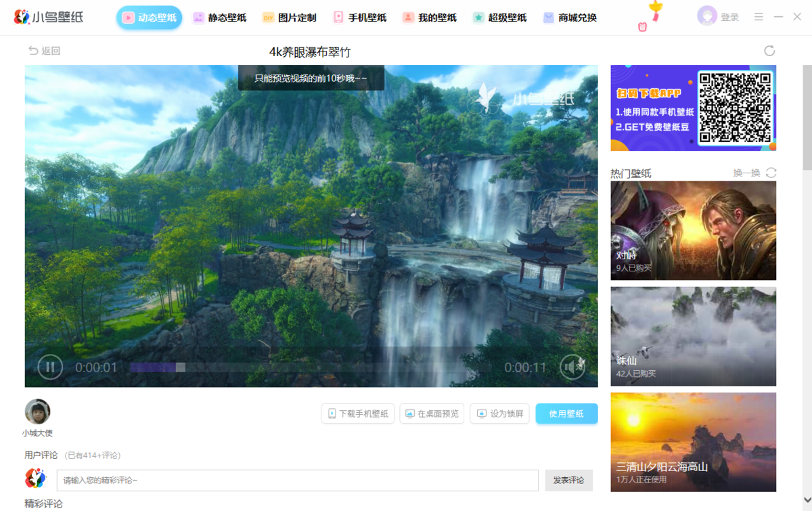812x511 pixels.
Task: Click 设为锁屏 to set as lock screen
Action: click(499, 414)
